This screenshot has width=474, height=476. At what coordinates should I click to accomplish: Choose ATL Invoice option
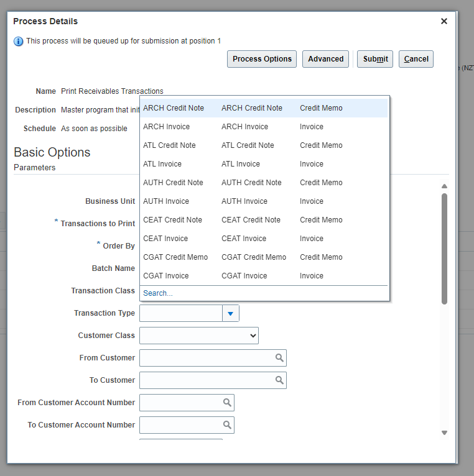(264, 164)
